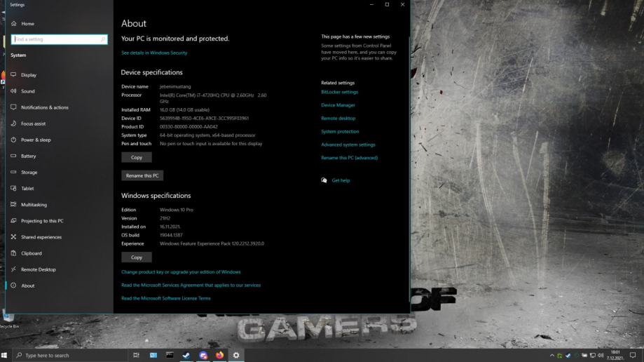
Task: Open See details in Windows Security link
Action: [154, 53]
